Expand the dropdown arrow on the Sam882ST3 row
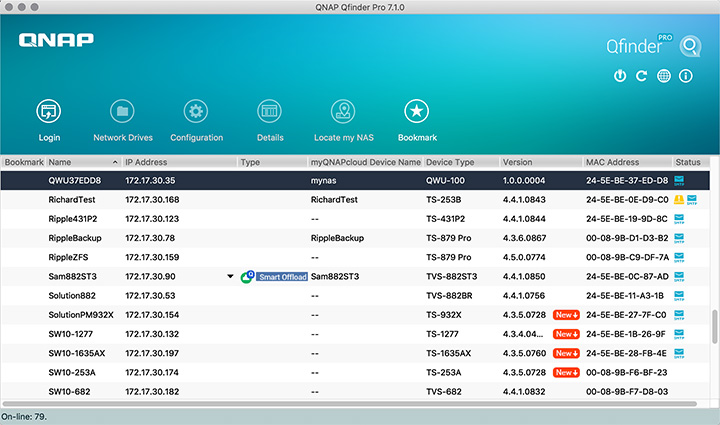 coord(229,276)
